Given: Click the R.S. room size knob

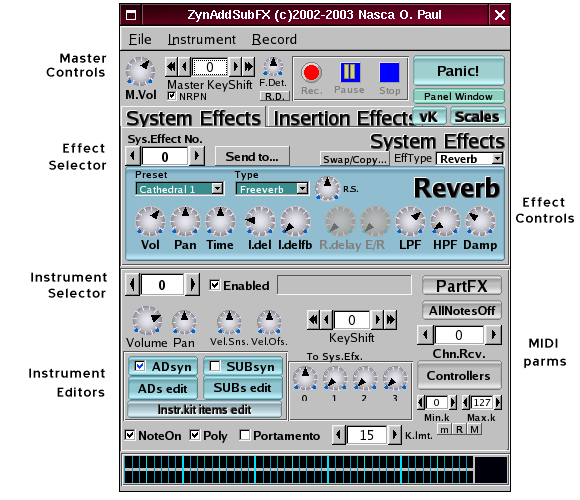Looking at the screenshot, I should pos(327,188).
